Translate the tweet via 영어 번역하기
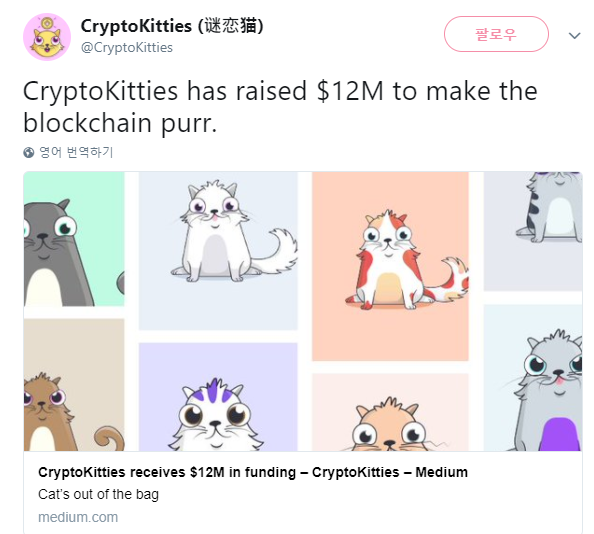 pos(76,152)
